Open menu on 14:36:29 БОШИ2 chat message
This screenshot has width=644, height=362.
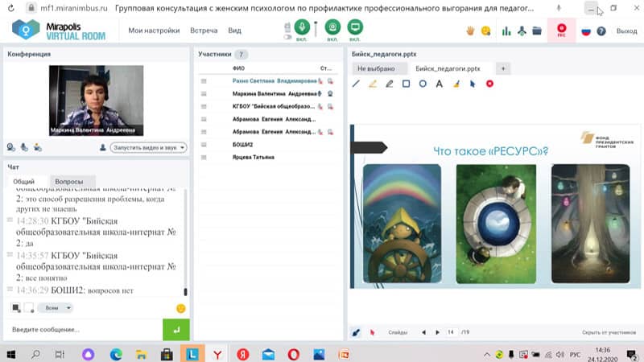click(10, 289)
